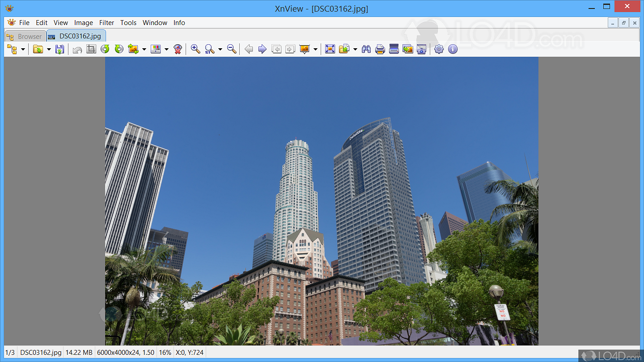644x362 pixels.
Task: Click the 16% zoom indicator in status bar
Action: 165,352
